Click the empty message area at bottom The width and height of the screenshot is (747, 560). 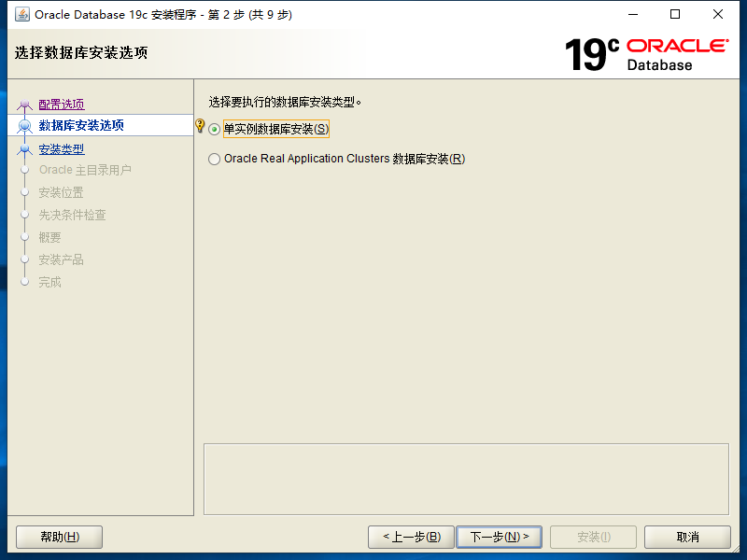466,479
